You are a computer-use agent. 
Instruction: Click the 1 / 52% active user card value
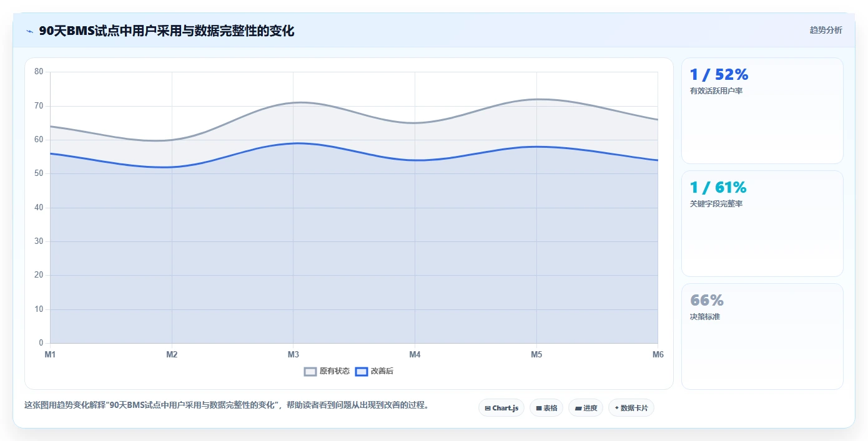(719, 75)
